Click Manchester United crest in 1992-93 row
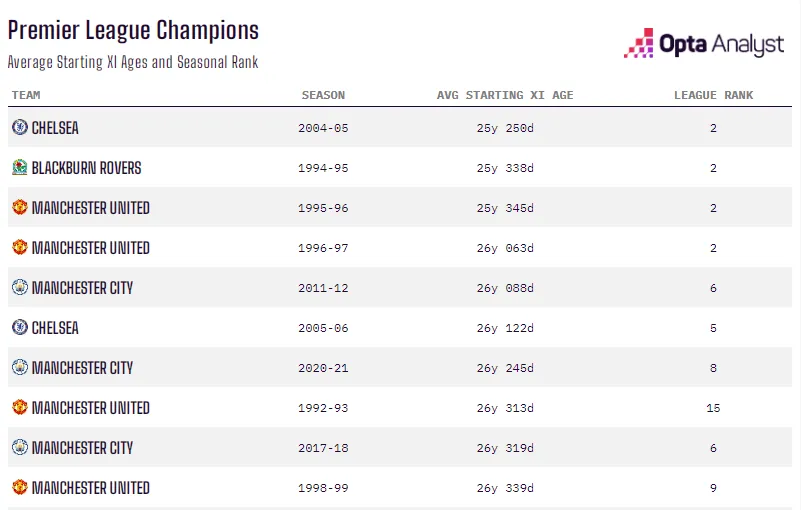801x510 pixels. point(19,408)
